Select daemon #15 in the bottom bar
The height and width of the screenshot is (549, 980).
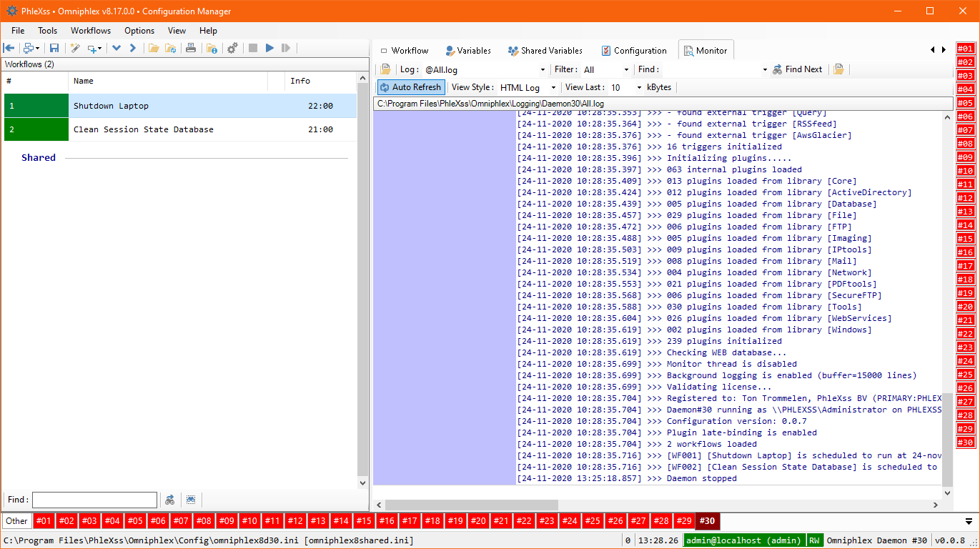click(x=365, y=521)
